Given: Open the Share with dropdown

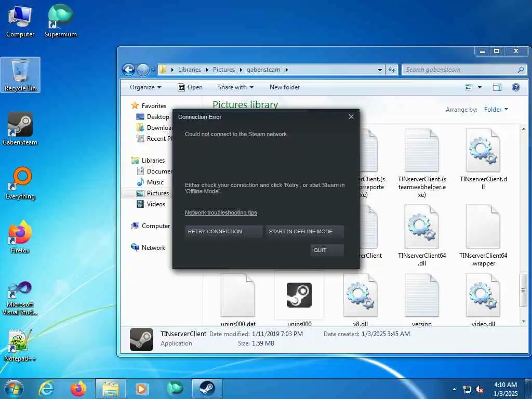Looking at the screenshot, I should click(x=236, y=87).
